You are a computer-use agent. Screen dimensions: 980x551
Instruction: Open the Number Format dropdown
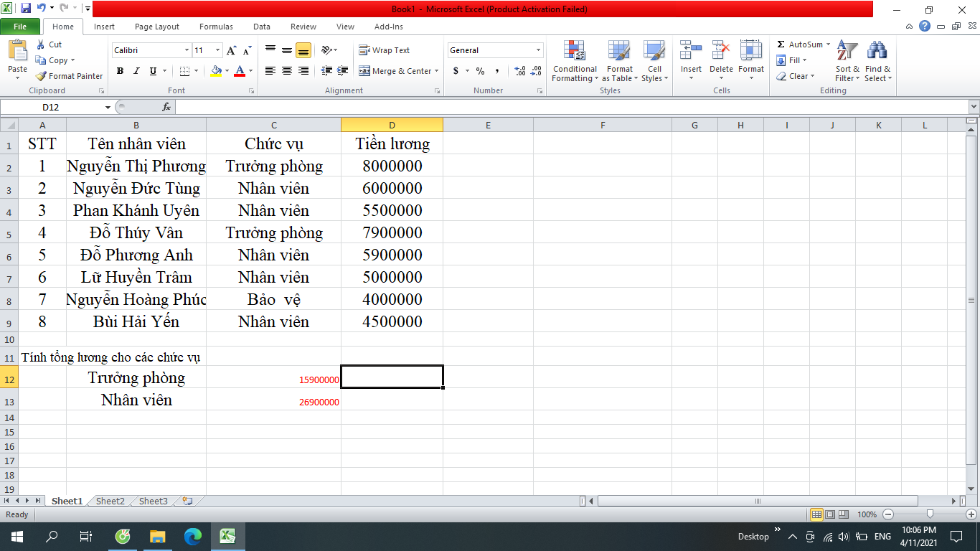[539, 50]
